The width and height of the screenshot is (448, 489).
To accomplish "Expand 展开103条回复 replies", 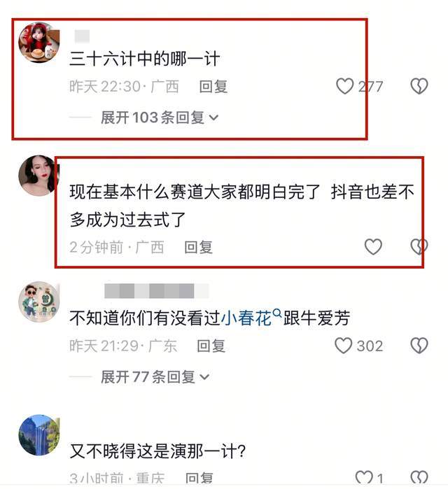I will [x=159, y=118].
